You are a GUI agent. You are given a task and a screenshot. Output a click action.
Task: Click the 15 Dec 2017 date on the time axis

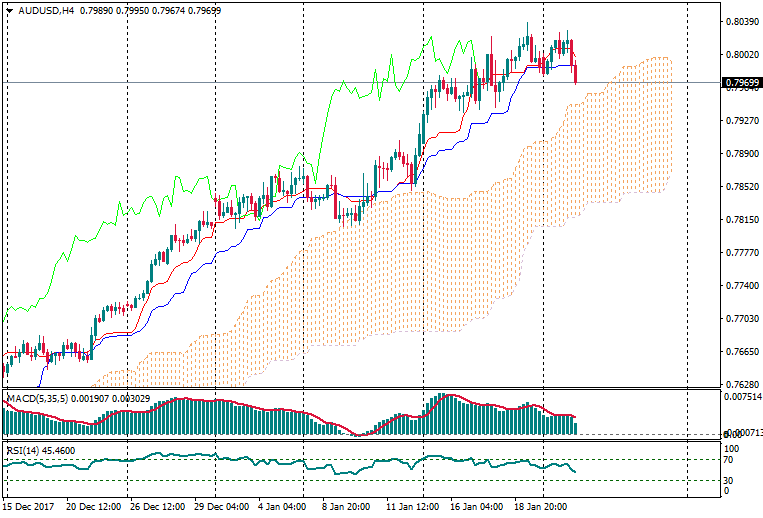pyautogui.click(x=30, y=507)
